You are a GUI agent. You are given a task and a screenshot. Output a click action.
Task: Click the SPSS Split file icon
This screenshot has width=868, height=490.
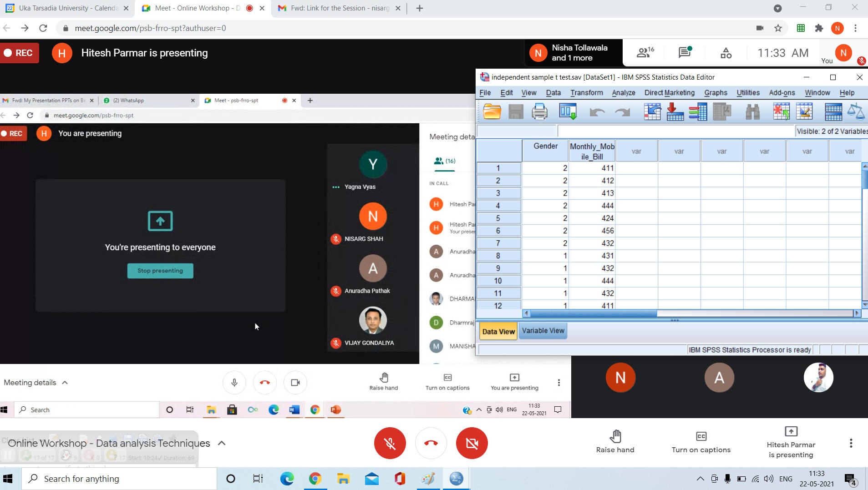point(833,111)
